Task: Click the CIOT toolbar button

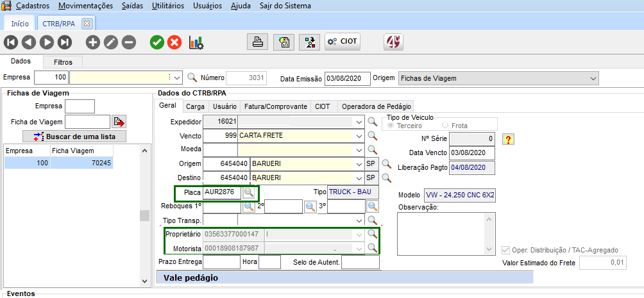Action: click(x=343, y=42)
